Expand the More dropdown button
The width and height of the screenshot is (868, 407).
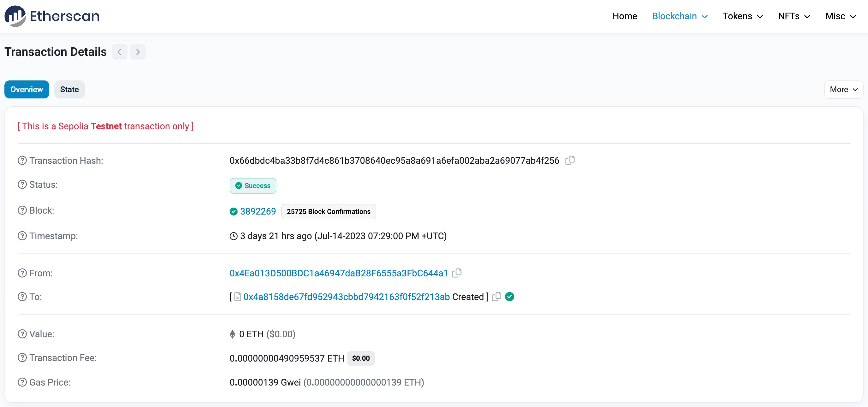(843, 90)
